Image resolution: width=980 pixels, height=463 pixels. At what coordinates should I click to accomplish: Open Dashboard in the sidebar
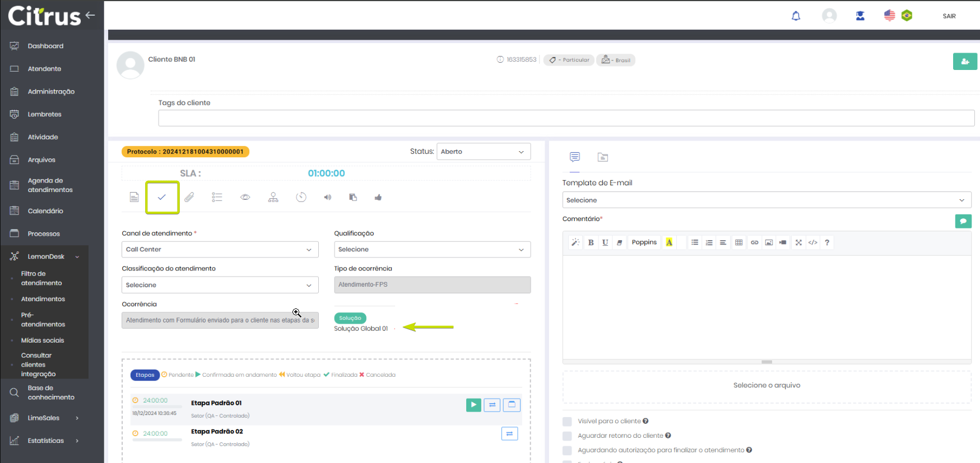[45, 46]
